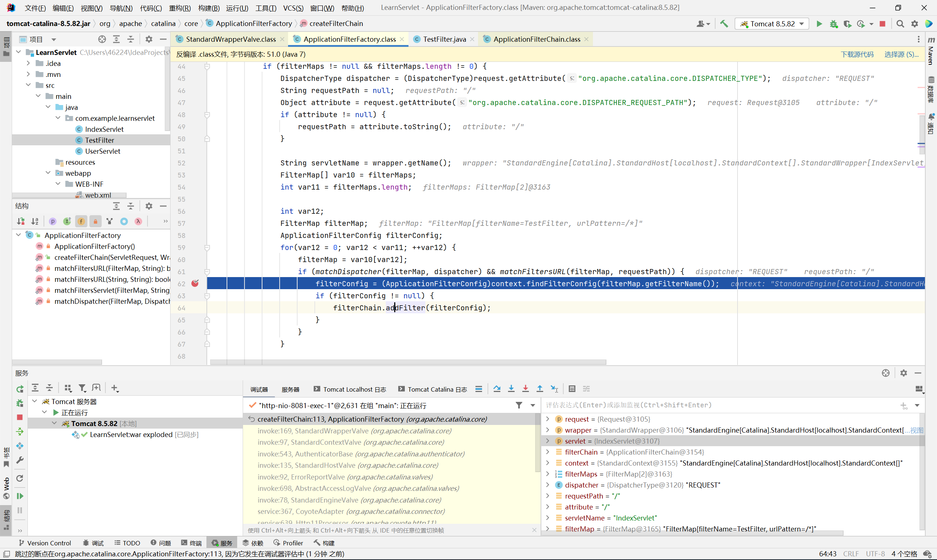Click the 选择源 (S)... link
Image resolution: width=937 pixels, height=560 pixels.
point(901,54)
